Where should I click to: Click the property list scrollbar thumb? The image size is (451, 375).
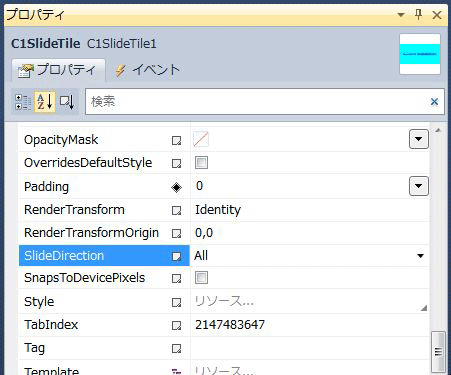(438, 351)
